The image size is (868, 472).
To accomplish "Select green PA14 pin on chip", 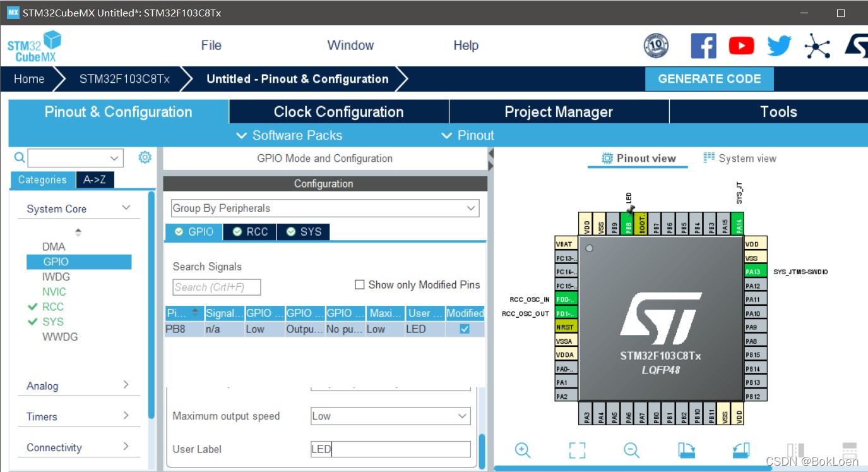I will click(x=739, y=224).
